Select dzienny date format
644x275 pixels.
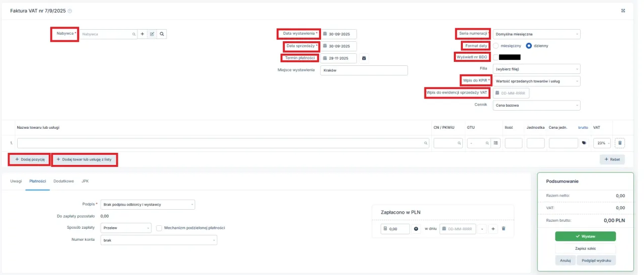(529, 46)
